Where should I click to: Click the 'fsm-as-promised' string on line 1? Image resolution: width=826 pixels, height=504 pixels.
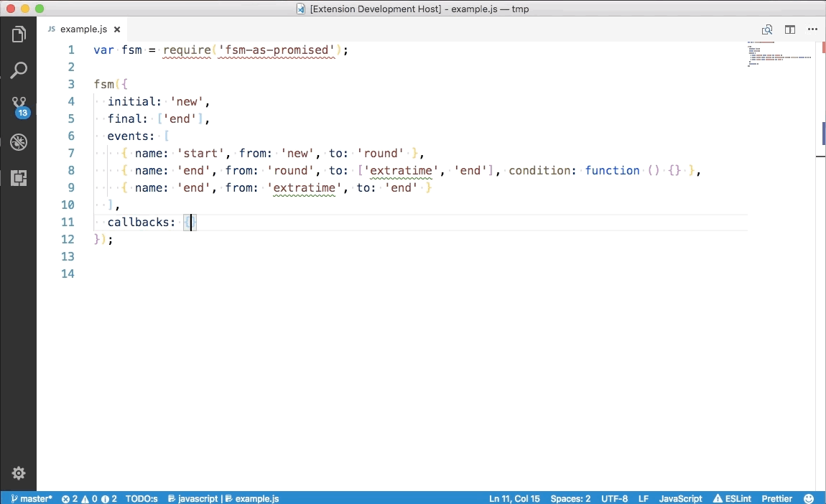pyautogui.click(x=277, y=50)
